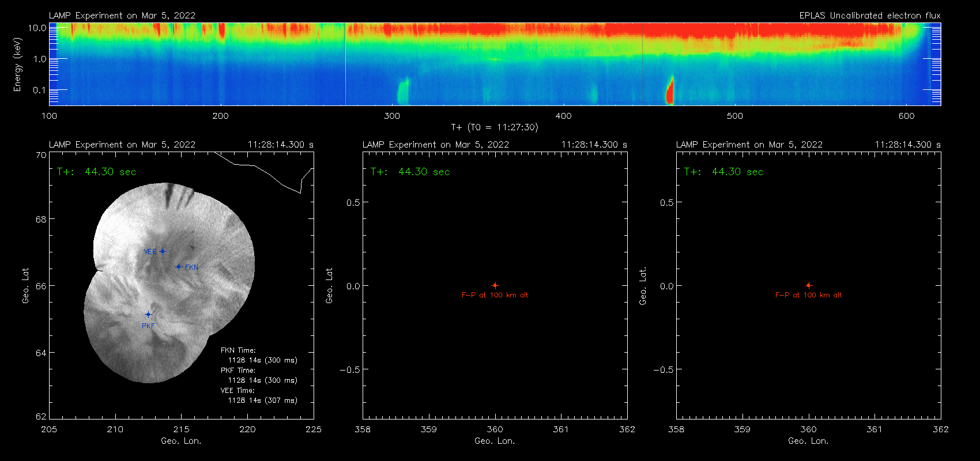Click the blue PKF station cross marker
The image size is (980, 461).
(148, 314)
